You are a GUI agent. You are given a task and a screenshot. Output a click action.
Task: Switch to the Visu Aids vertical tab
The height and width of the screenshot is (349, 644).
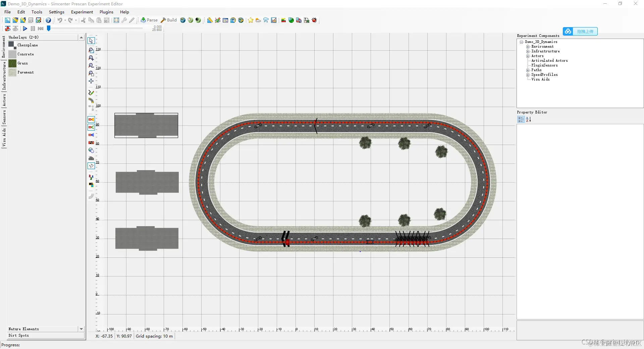[4, 137]
